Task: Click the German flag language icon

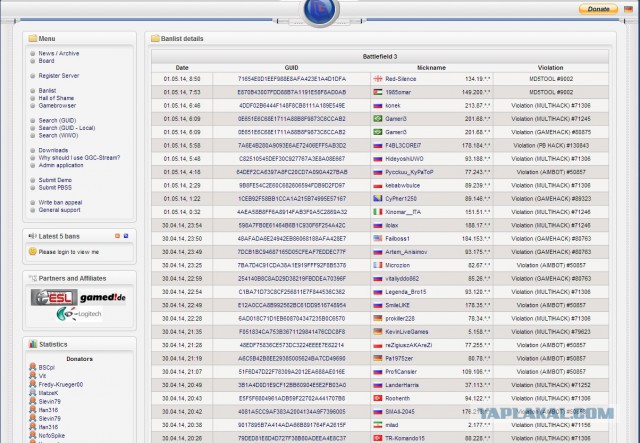Action: [628, 9]
